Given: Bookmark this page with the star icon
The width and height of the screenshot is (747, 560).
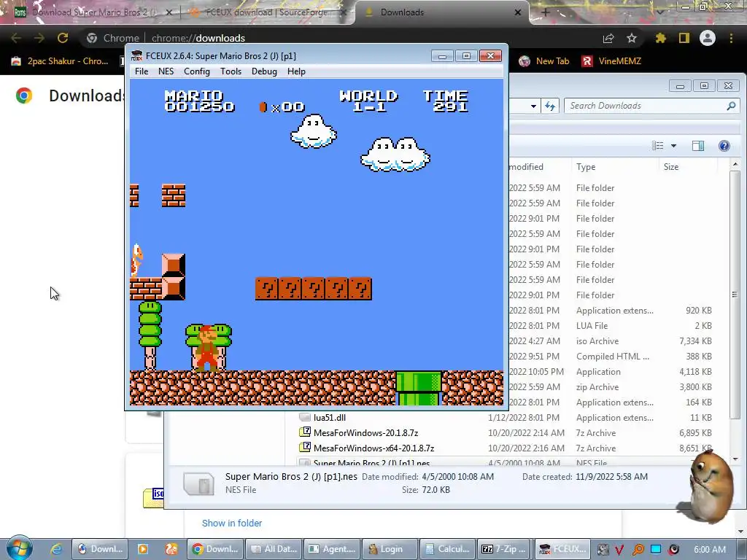Looking at the screenshot, I should pyautogui.click(x=632, y=38).
